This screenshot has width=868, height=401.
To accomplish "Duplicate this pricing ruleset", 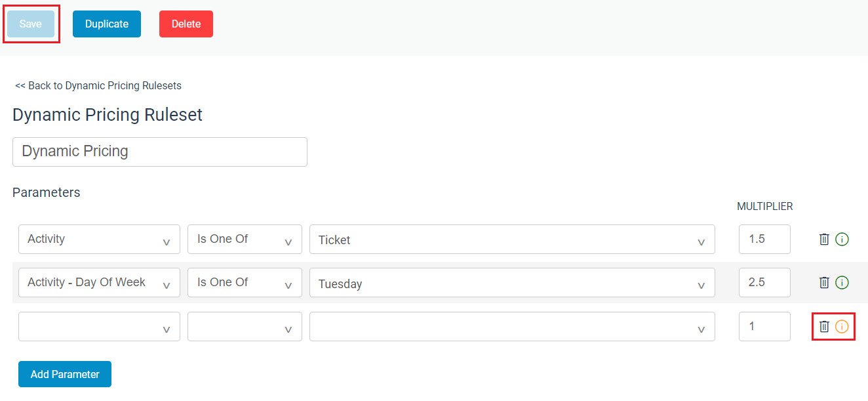I will (x=107, y=24).
